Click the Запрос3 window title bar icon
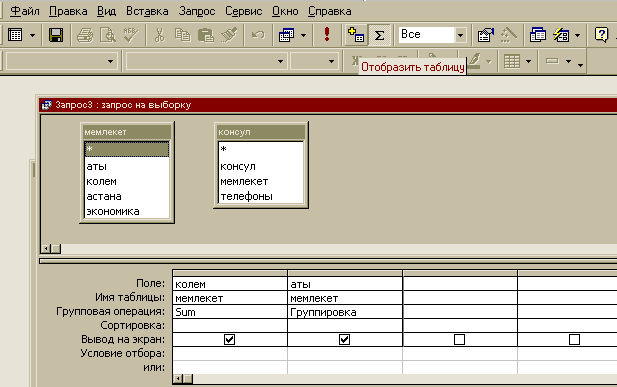The image size is (617, 387). coord(46,105)
